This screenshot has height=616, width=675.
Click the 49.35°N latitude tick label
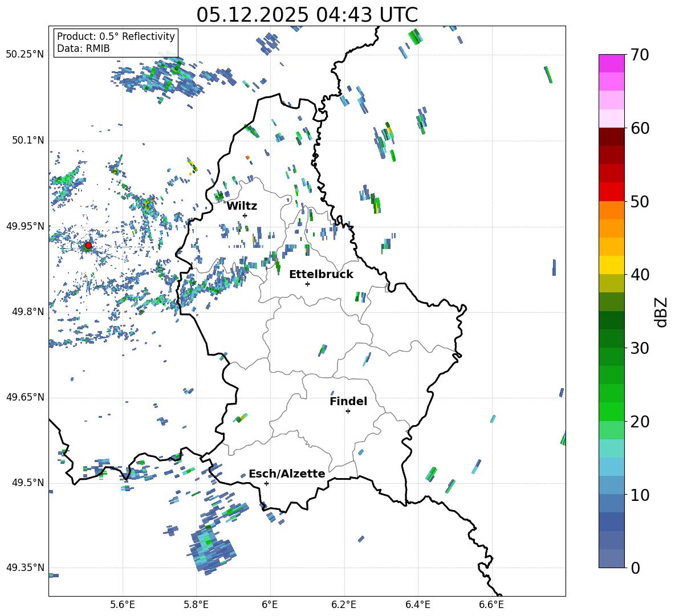coord(25,568)
